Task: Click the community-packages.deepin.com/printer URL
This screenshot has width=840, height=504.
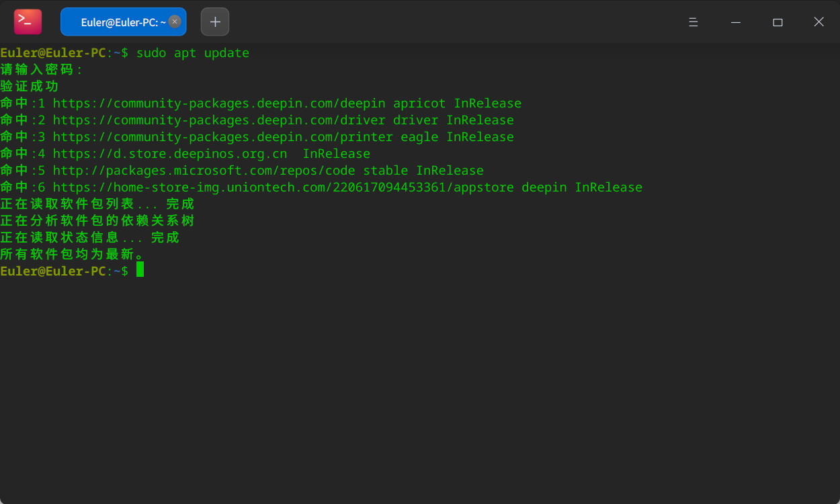Action: coord(222,137)
